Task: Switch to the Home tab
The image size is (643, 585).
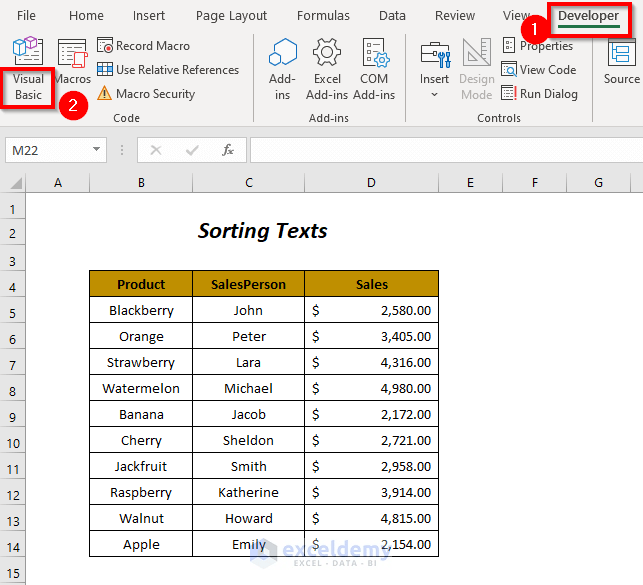Action: coord(86,16)
